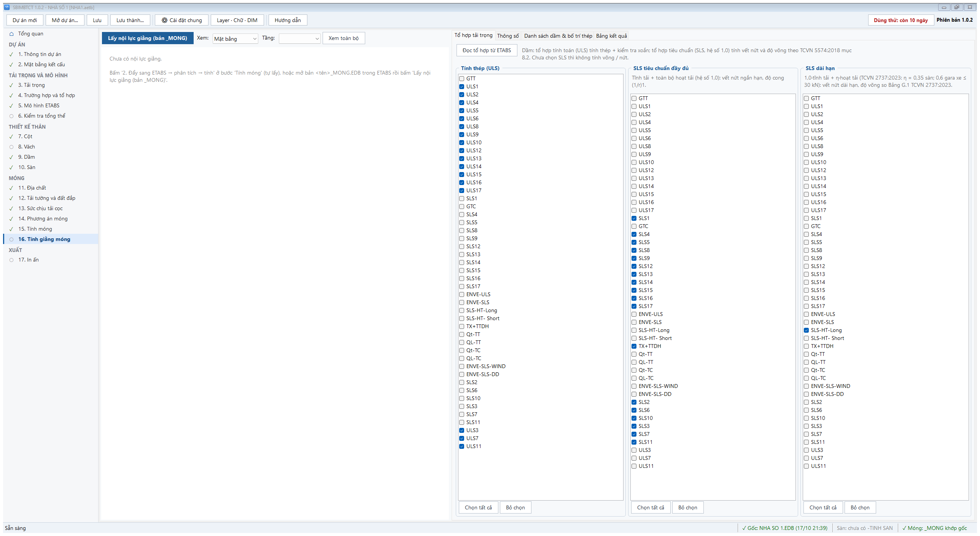Check the GTT box under Tính thép (ULS)
Image resolution: width=980 pixels, height=536 pixels.
461,78
